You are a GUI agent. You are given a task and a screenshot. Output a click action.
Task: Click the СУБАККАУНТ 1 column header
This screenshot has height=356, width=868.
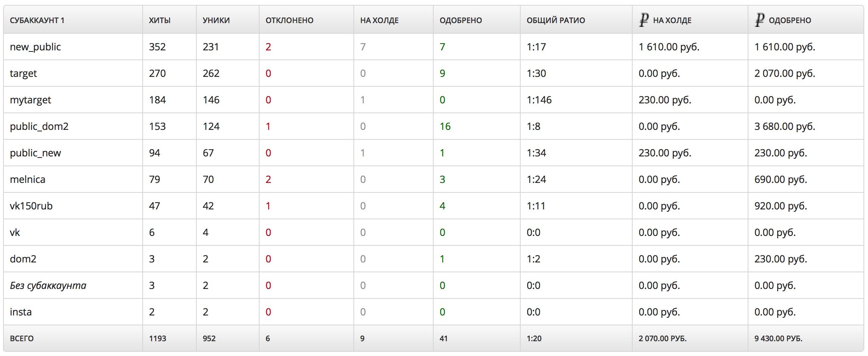pyautogui.click(x=37, y=20)
